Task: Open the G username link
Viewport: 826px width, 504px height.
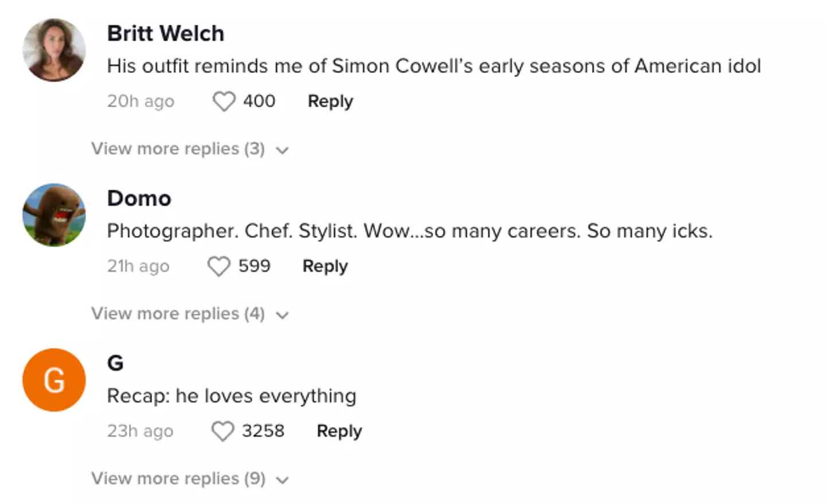Action: (x=115, y=364)
